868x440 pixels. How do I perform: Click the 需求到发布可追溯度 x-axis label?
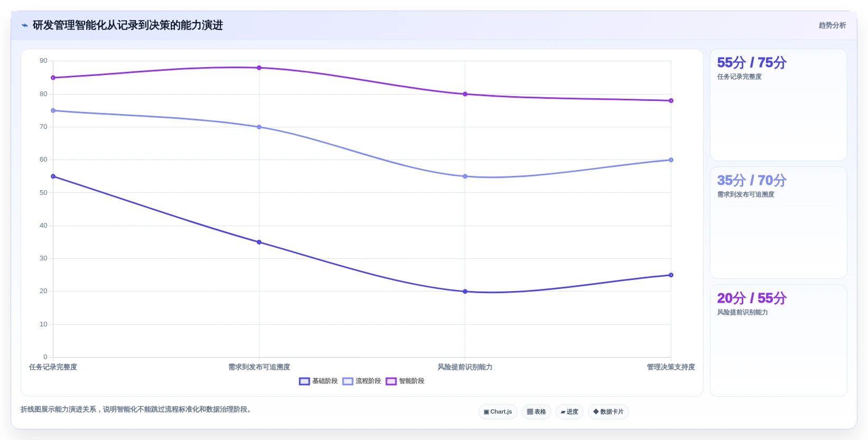coord(259,367)
